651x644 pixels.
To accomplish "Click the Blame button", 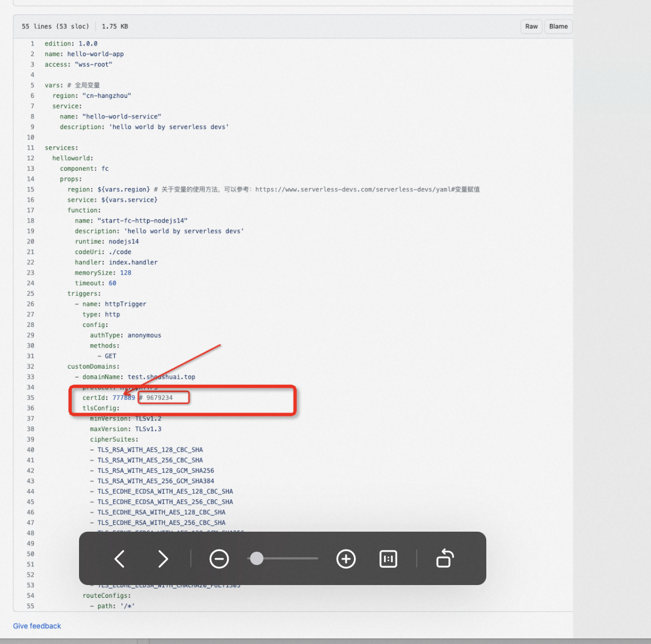I will point(558,26).
